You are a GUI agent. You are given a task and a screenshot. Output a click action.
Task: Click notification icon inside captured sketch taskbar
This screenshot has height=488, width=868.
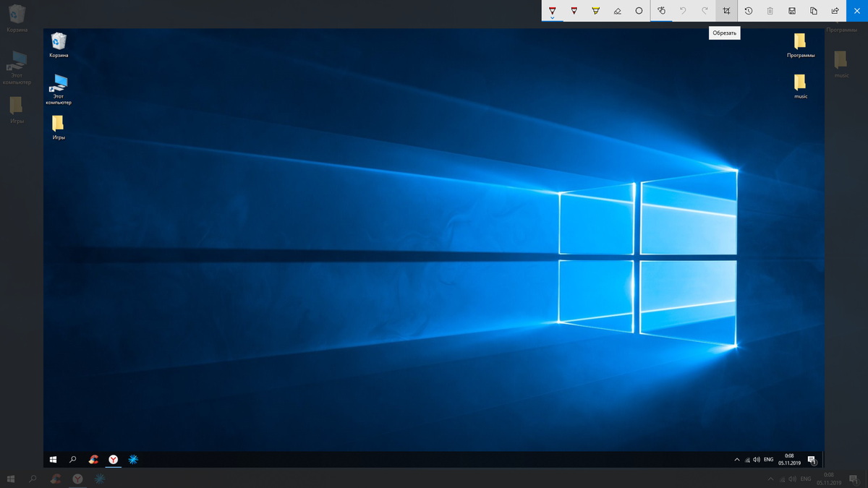tap(812, 460)
